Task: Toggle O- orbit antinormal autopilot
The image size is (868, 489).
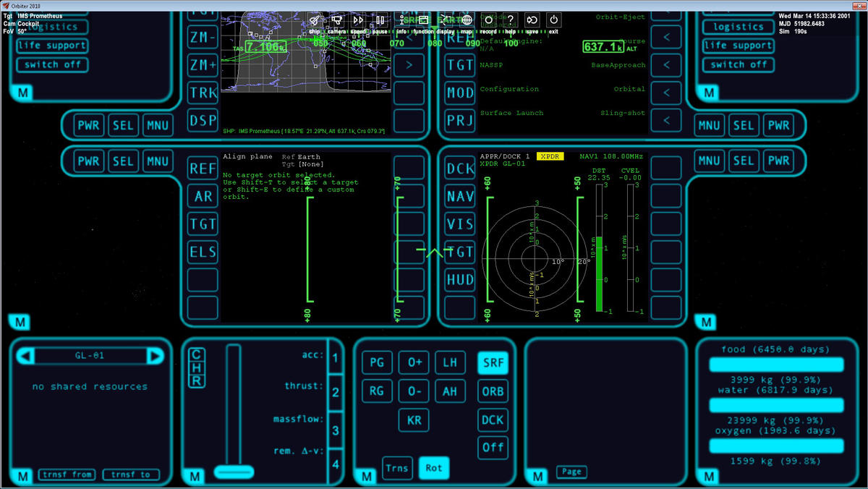Action: pyautogui.click(x=415, y=391)
